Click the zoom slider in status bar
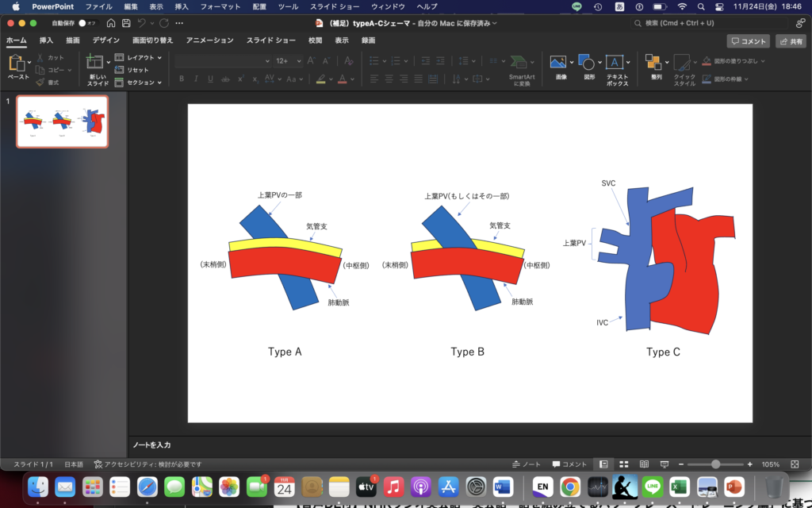Screen dimensions: 812x508 coord(715,464)
